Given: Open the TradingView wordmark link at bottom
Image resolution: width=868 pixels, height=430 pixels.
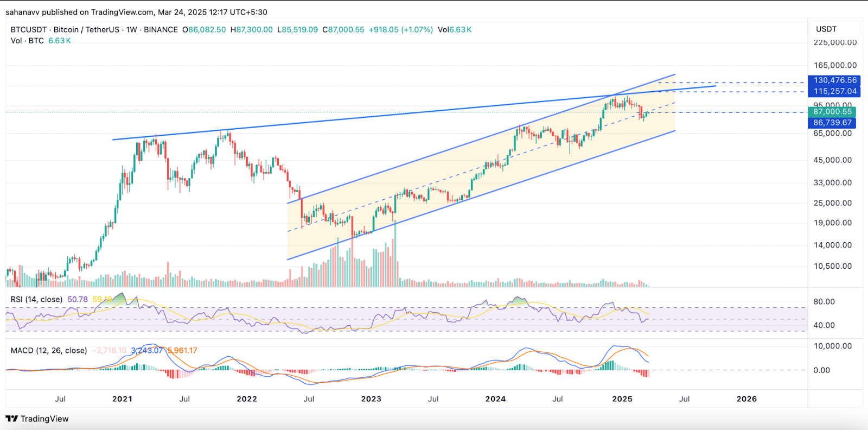Looking at the screenshot, I should coord(44,419).
